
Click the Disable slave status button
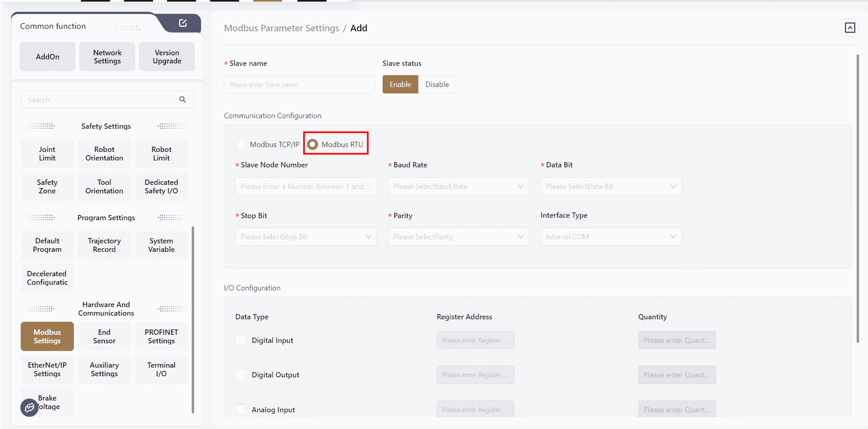coord(437,84)
